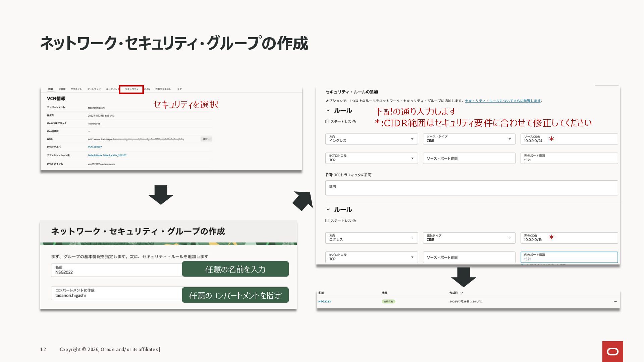Click the コピー button for OCID

click(206, 139)
